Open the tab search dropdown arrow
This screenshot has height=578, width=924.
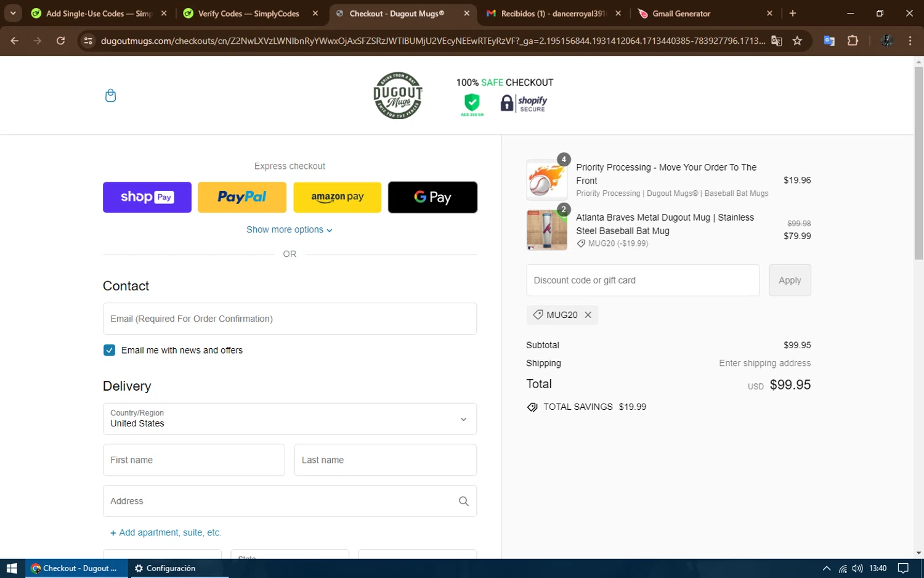[x=13, y=13]
